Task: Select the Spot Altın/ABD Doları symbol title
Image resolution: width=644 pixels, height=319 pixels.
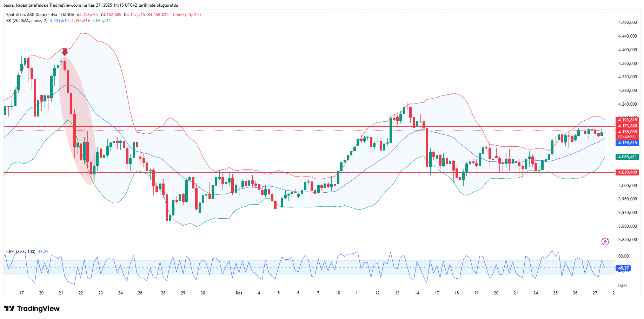Action: pyautogui.click(x=26, y=15)
